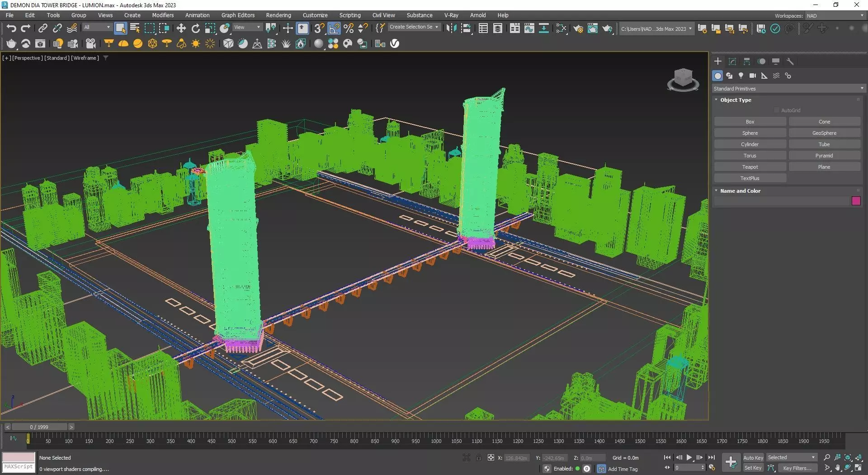Click the object name input field
868x475 pixels.
click(782, 201)
